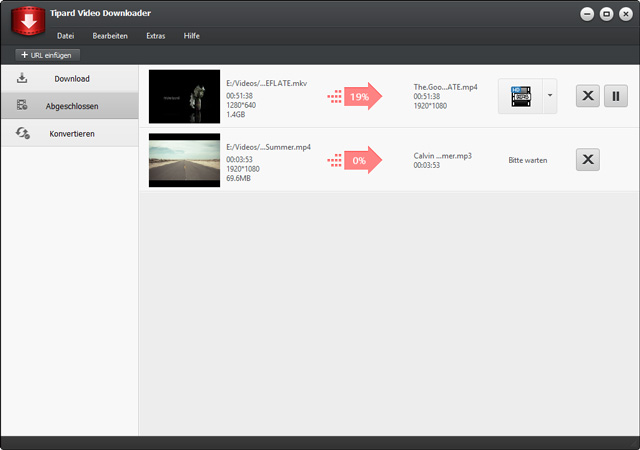Click the 19% progress arrow
Screen dimensions: 640x450
pyautogui.click(x=355, y=96)
